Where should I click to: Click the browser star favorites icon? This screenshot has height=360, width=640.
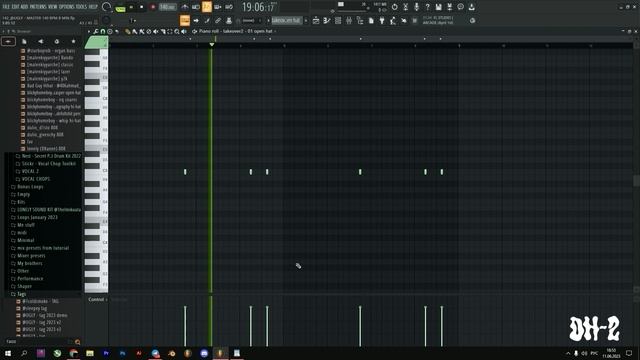(73, 41)
